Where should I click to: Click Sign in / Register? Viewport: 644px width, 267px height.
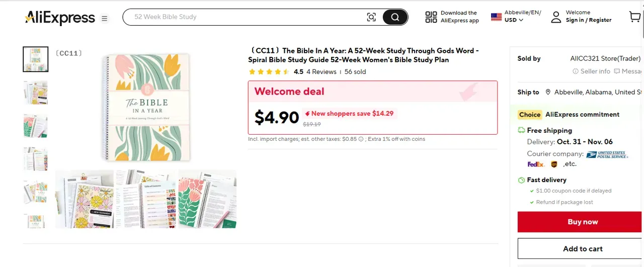(589, 20)
